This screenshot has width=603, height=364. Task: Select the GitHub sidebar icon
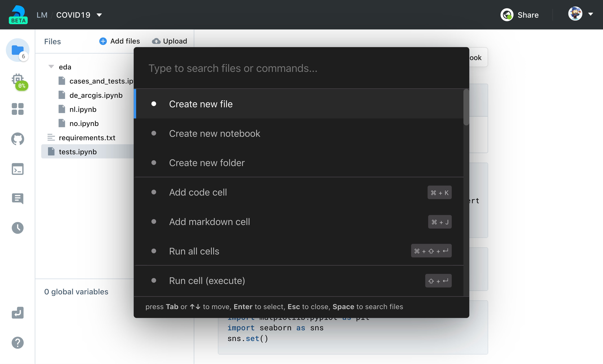tap(17, 139)
